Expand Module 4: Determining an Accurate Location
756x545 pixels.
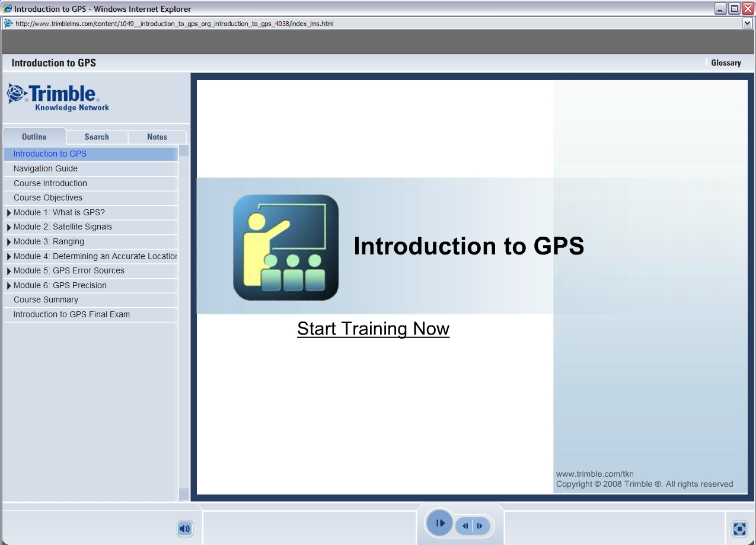(x=9, y=256)
